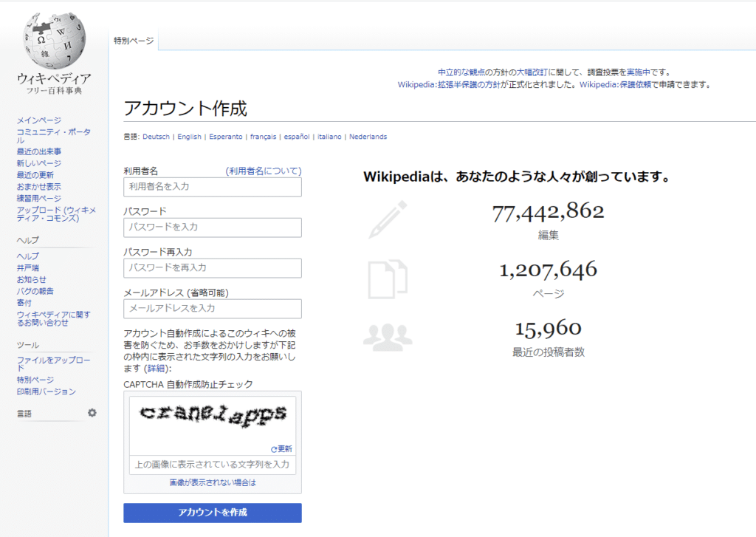Open 井戸端 link
The height and width of the screenshot is (537, 756).
pos(28,268)
